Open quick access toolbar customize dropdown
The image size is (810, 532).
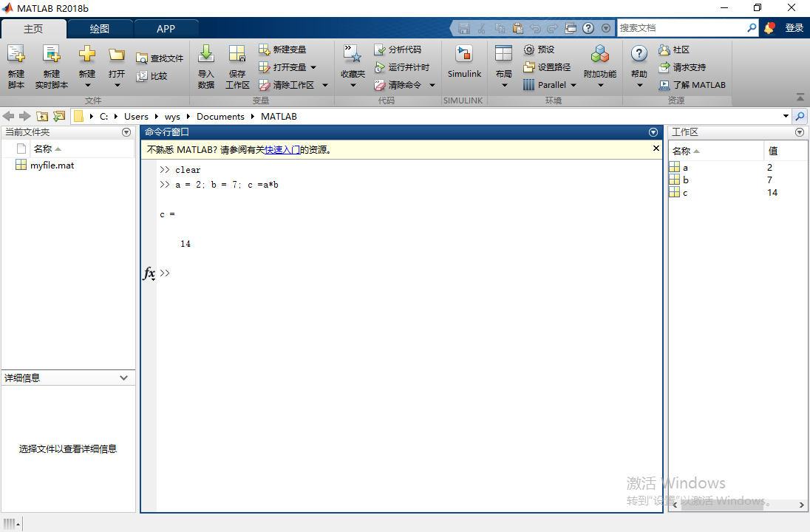(x=606, y=28)
